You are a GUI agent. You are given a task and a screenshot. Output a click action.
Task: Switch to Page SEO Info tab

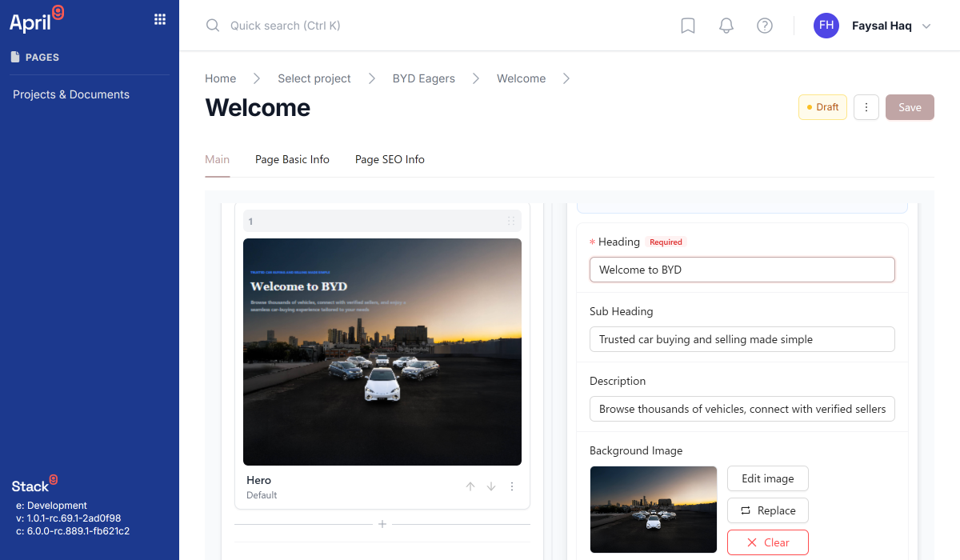(x=390, y=159)
